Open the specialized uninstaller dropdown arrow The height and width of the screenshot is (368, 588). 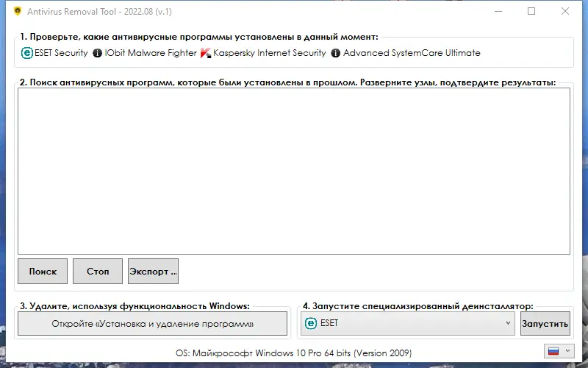click(x=508, y=323)
